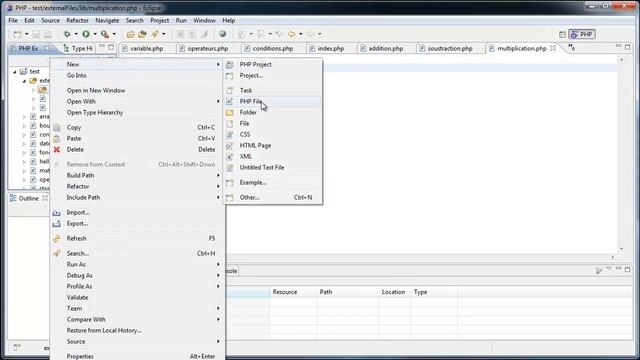
Task: Click the Open Type folder icon
Action: tap(130, 34)
